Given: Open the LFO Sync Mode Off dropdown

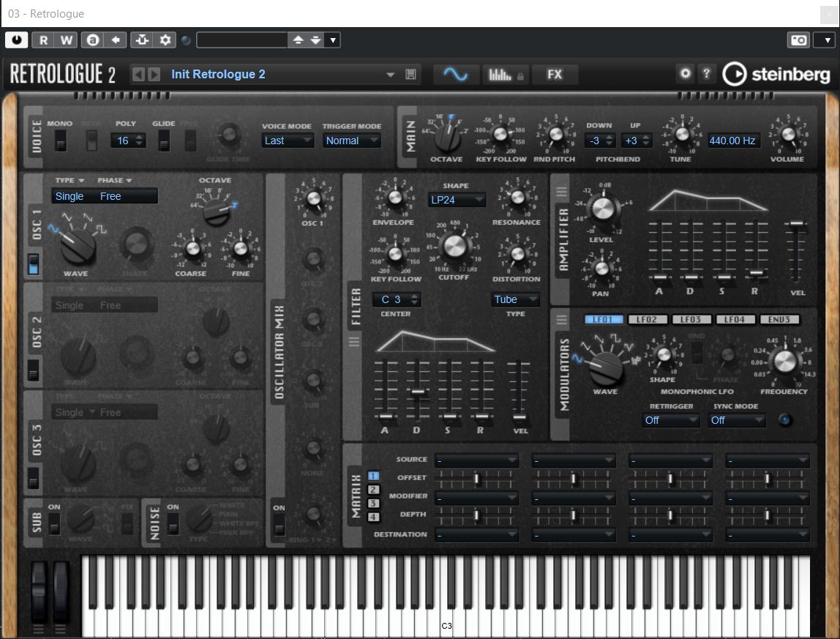Looking at the screenshot, I should tap(737, 420).
